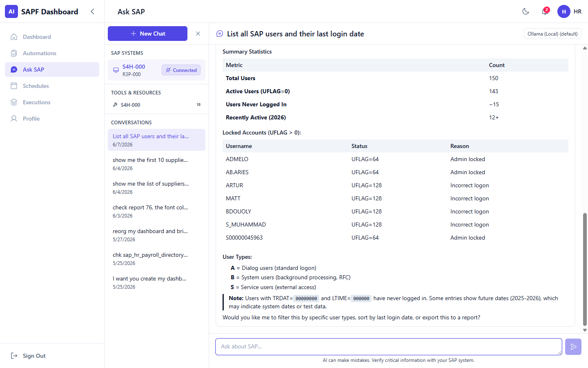Open the user avatar H menu
Viewport: 588px width, 368px height.
(564, 11)
